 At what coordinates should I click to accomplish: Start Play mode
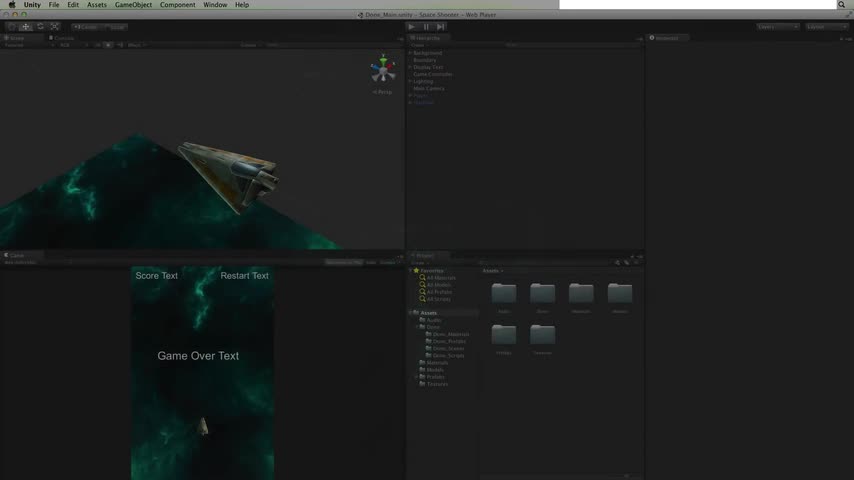412,27
